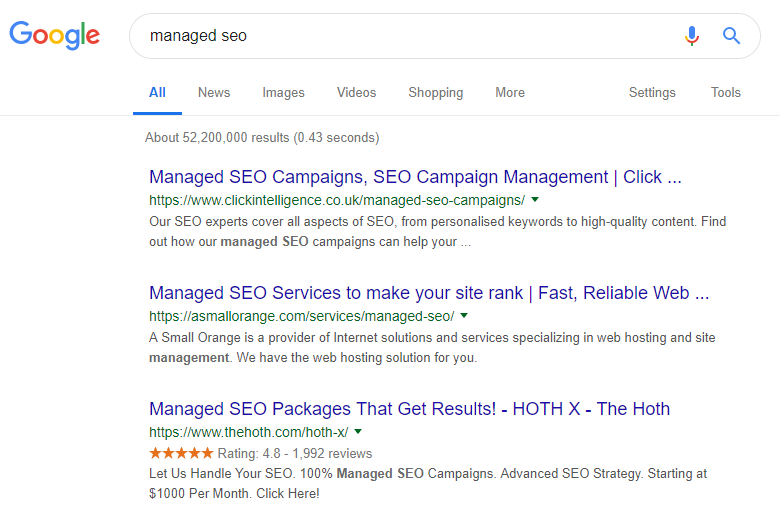
Task: Expand arrow next to asmallorange URL
Action: click(464, 315)
